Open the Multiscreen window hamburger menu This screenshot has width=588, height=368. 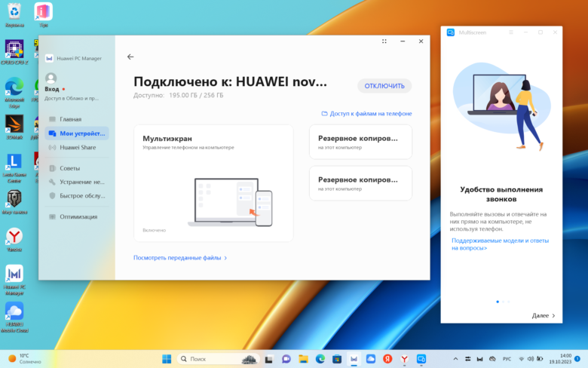[x=511, y=32]
